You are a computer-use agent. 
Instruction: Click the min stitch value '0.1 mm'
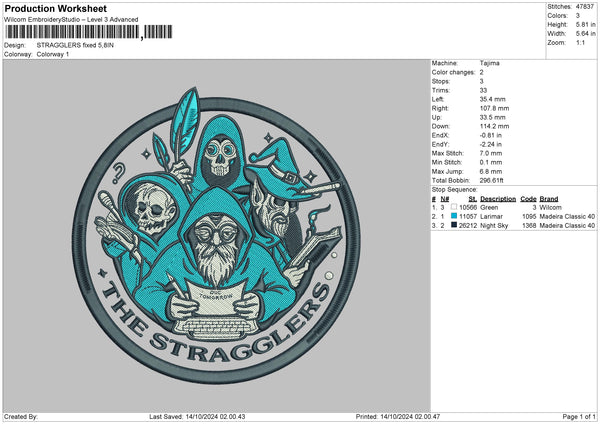pos(491,162)
